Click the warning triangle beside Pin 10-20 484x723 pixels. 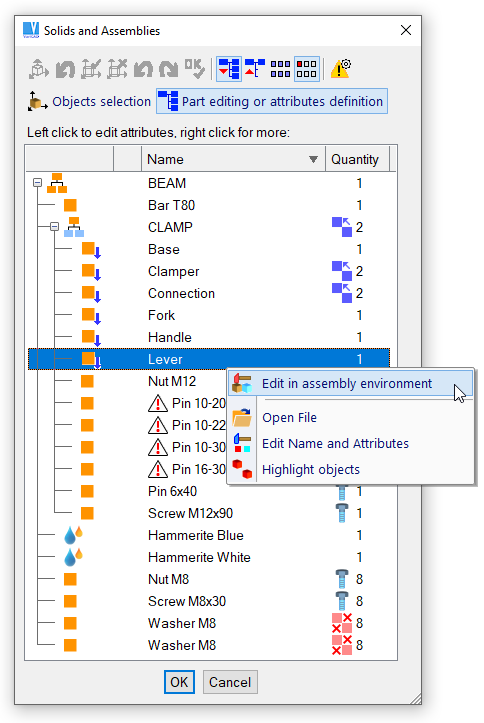point(158,403)
